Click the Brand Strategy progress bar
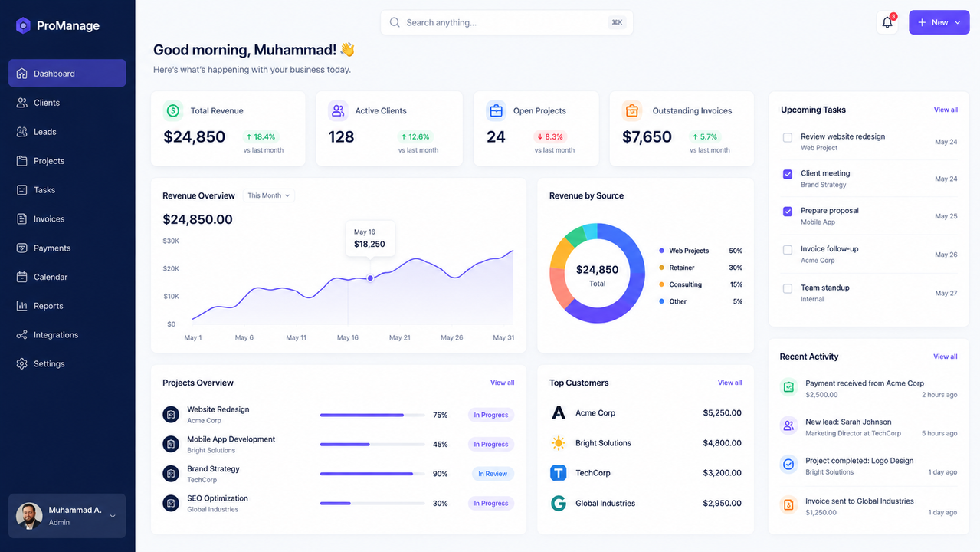980x552 pixels. click(x=372, y=474)
